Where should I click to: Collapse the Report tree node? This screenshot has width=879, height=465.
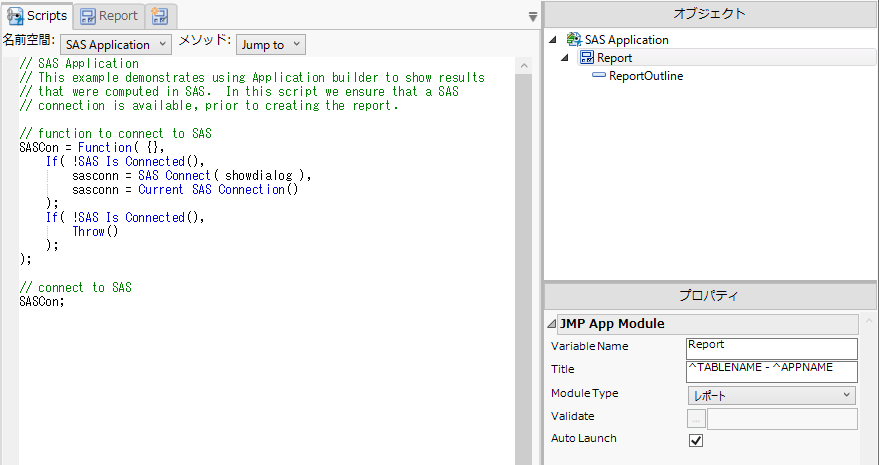tap(566, 58)
